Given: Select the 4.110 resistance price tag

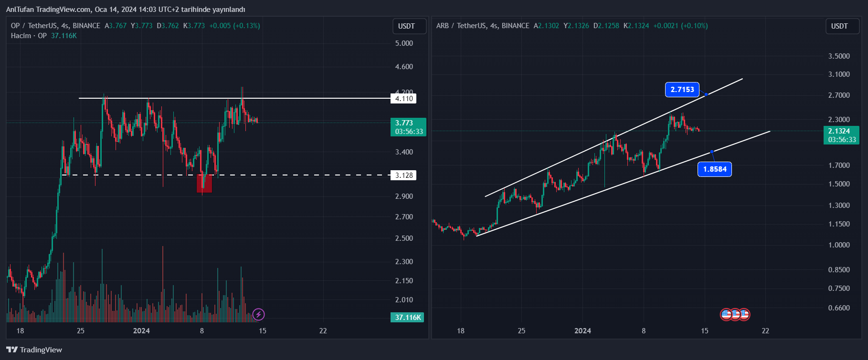Looking at the screenshot, I should 403,99.
